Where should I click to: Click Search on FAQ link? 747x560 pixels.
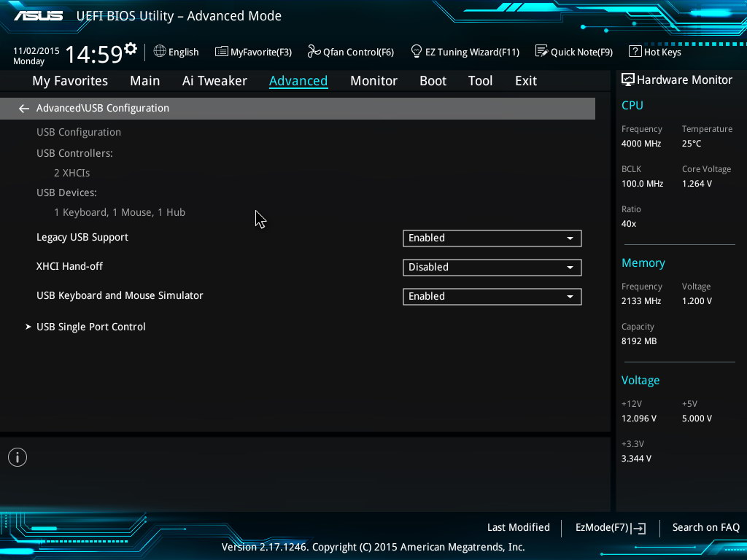point(705,527)
